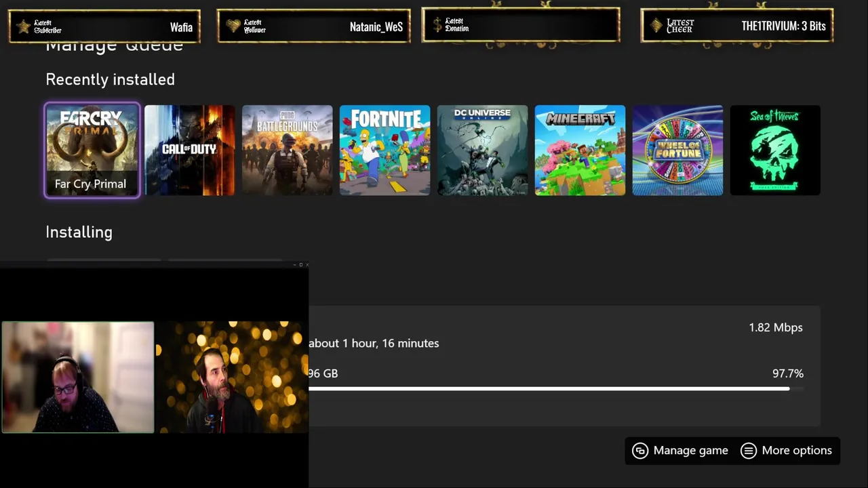
Task: Click the Manage game view icon
Action: click(640, 451)
